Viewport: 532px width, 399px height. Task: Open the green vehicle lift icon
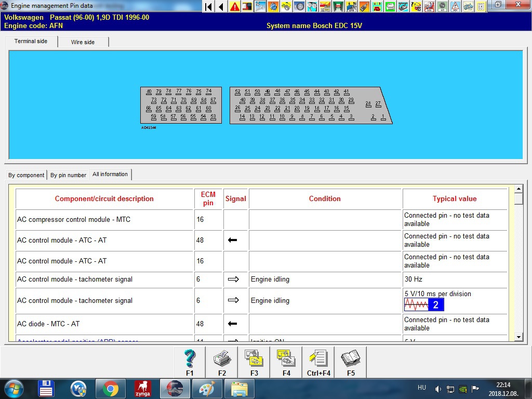339,6
